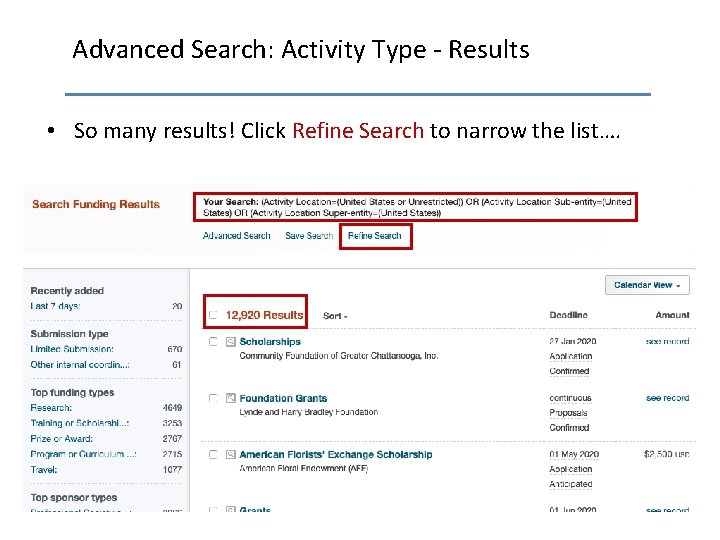Open the Scholarships funding record
The image size is (720, 540).
pos(270,342)
